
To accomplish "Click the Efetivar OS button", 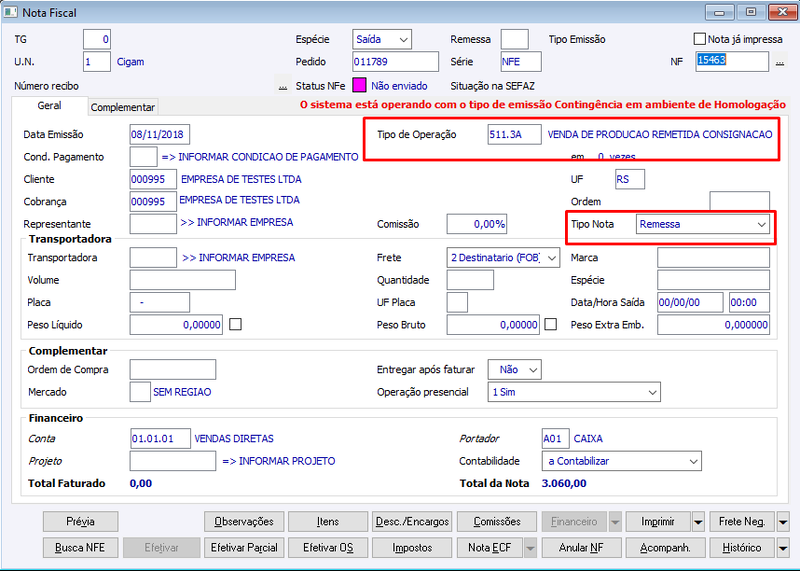I will (328, 548).
